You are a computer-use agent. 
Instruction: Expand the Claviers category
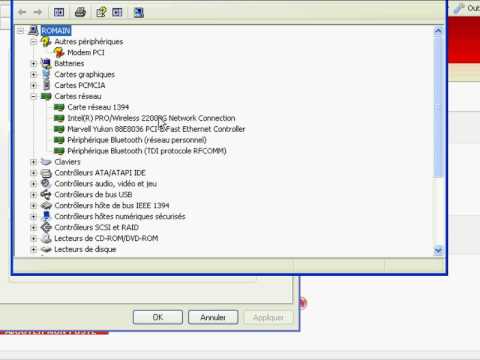point(34,162)
